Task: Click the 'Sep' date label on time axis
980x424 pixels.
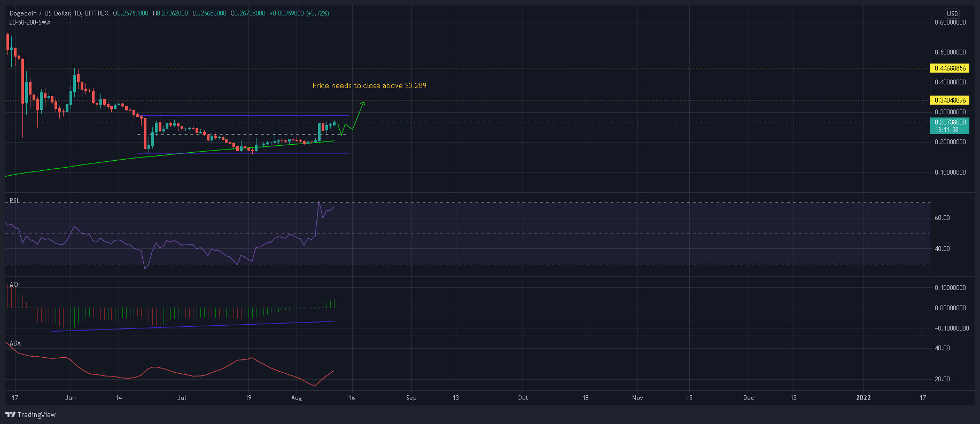Action: pos(411,398)
